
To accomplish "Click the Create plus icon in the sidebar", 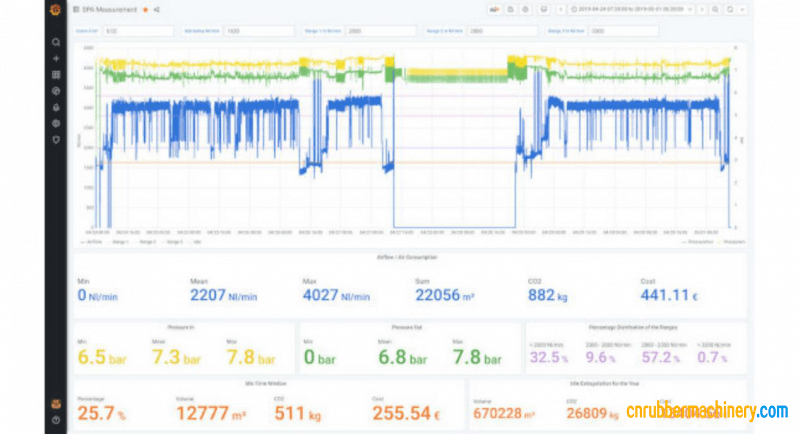I will [x=55, y=58].
